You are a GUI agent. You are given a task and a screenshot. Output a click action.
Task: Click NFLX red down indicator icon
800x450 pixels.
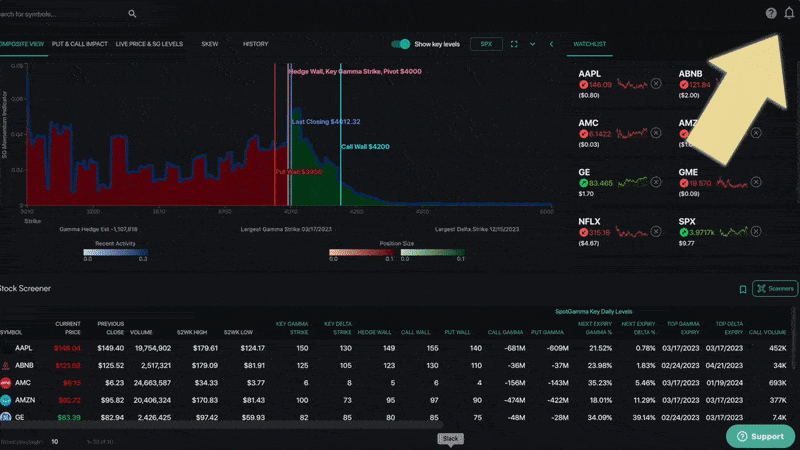point(584,233)
